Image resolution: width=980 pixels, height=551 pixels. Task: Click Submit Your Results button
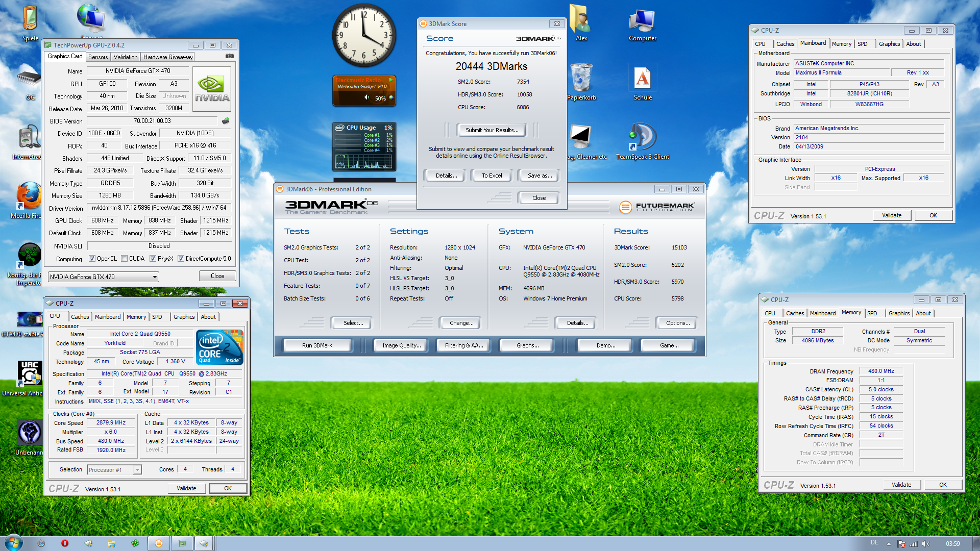(x=492, y=130)
